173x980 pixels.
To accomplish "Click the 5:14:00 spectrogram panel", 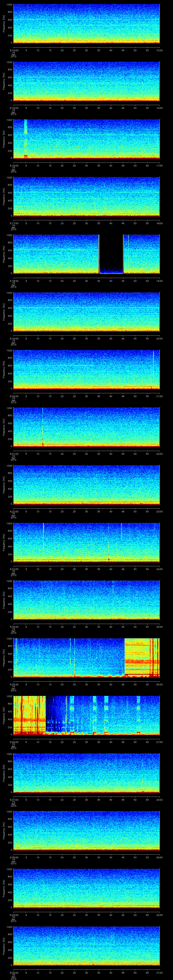I will tap(86, 24).
